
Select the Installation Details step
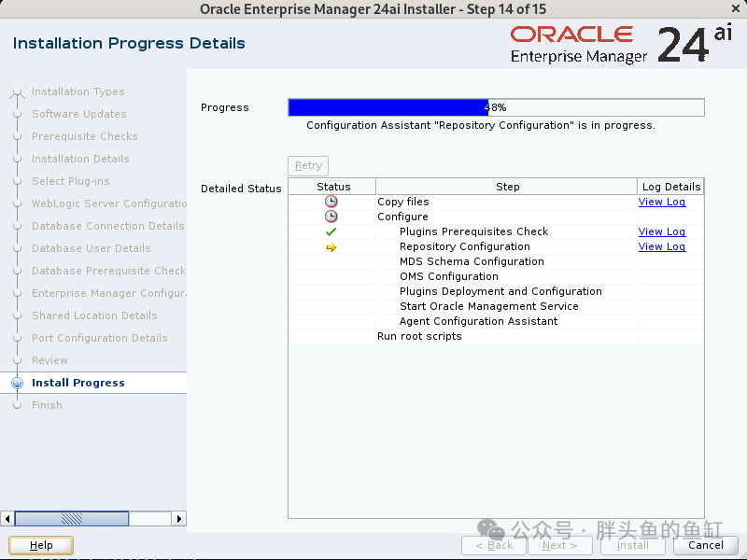80,159
